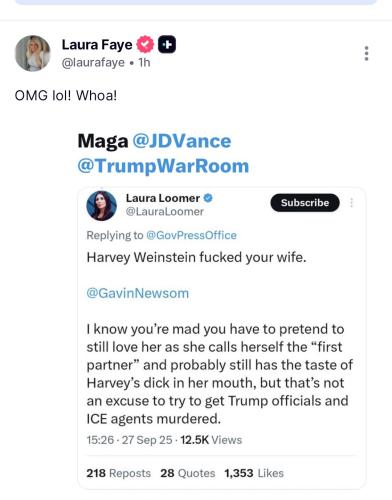392x500 pixels.
Task: Click the black plus badge next to Laura Faye
Action: [167, 44]
